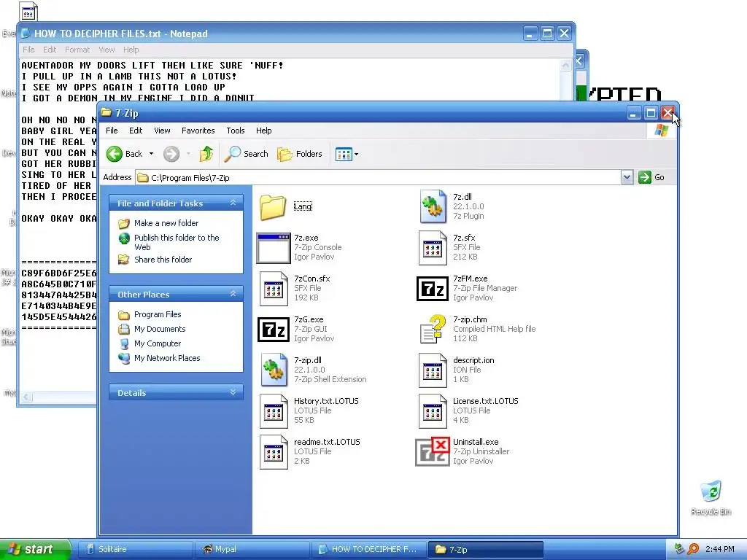Go to My Network Places
Image resolution: width=747 pixels, height=560 pixels.
pos(167,358)
